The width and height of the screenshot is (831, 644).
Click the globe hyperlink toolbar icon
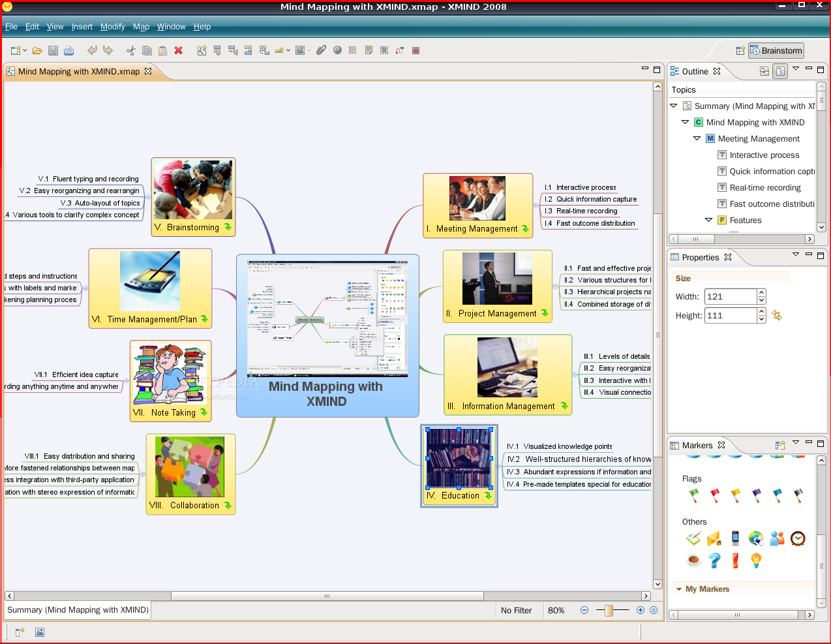click(x=337, y=50)
